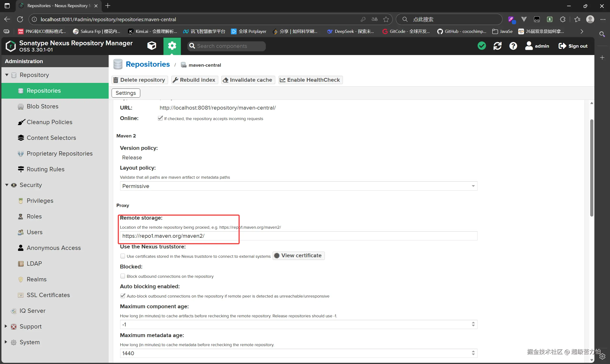
Task: Click the Sign out icon
Action: click(x=562, y=46)
